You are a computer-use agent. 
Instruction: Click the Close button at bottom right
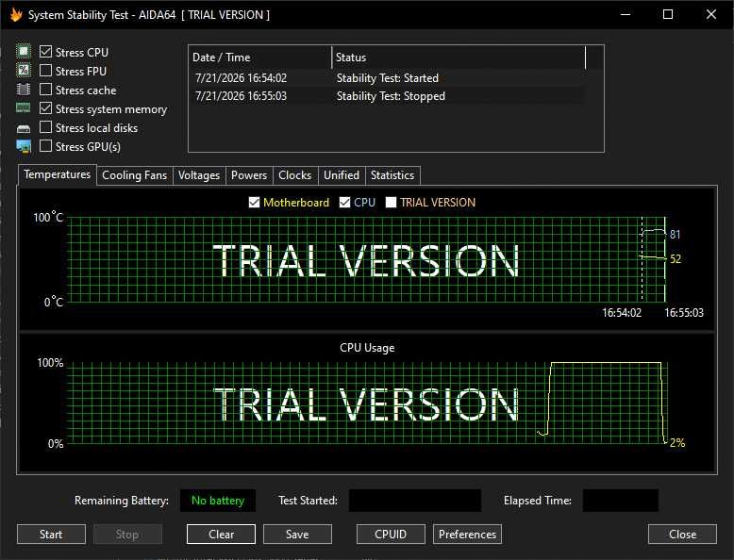click(x=682, y=535)
